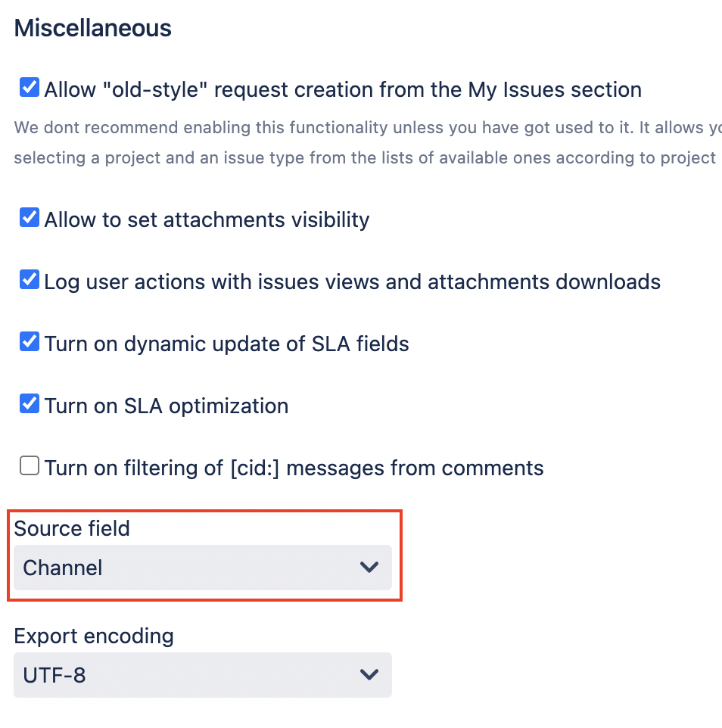Viewport: 722px width, 728px height.
Task: Uncheck "Allow 'old-style' request creation" checkbox
Action: pyautogui.click(x=29, y=87)
